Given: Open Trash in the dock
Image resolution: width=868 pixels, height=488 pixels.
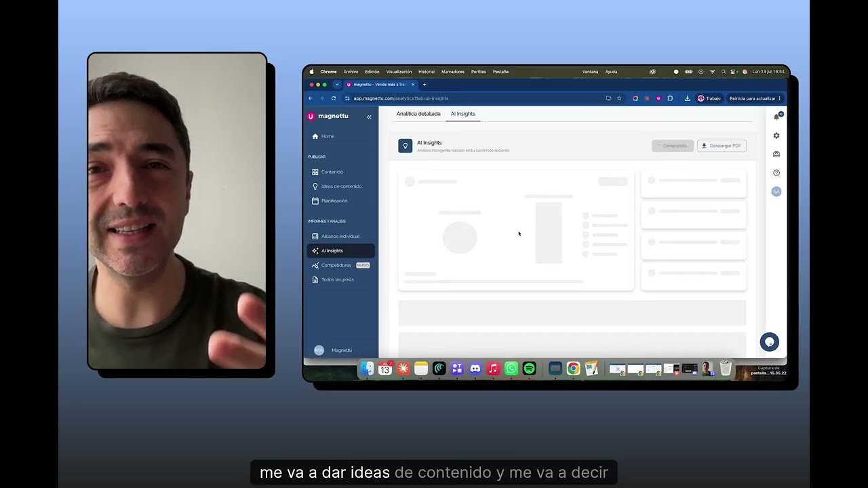Looking at the screenshot, I should point(726,369).
